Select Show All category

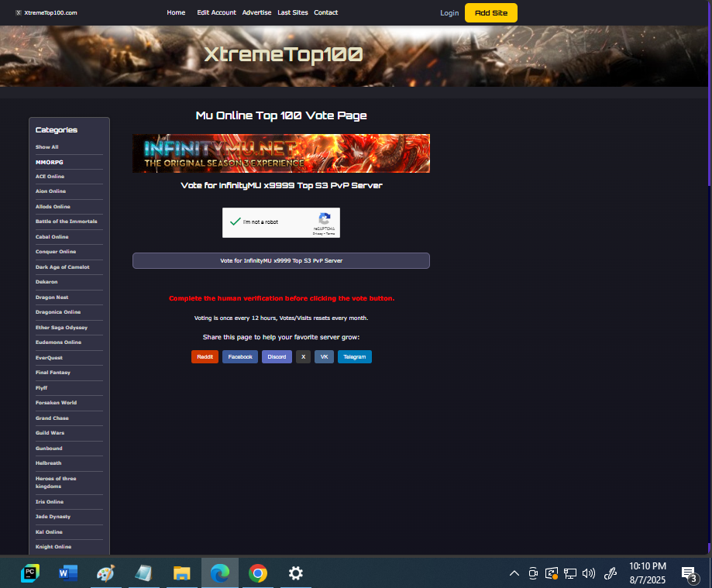coord(46,147)
